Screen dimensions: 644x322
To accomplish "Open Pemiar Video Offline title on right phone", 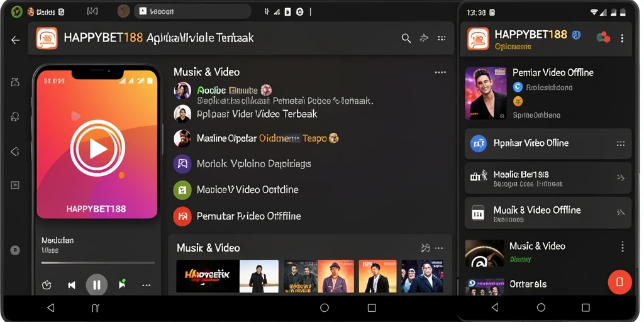I will point(553,73).
